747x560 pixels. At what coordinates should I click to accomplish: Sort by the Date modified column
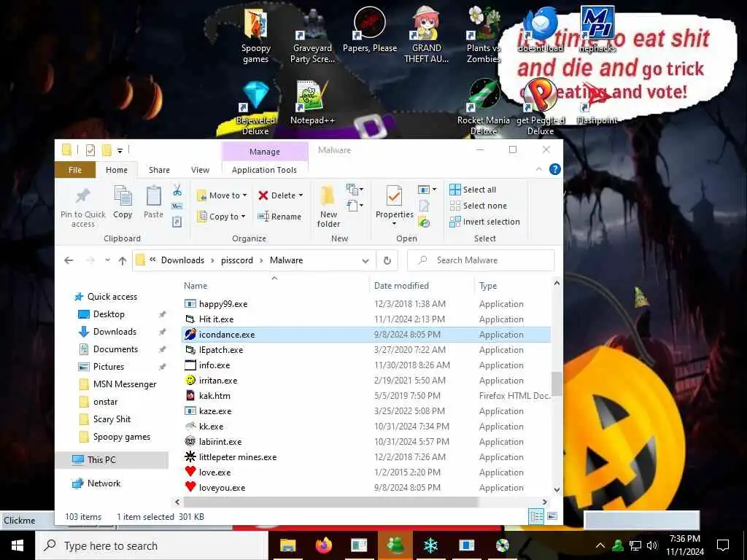(x=402, y=286)
